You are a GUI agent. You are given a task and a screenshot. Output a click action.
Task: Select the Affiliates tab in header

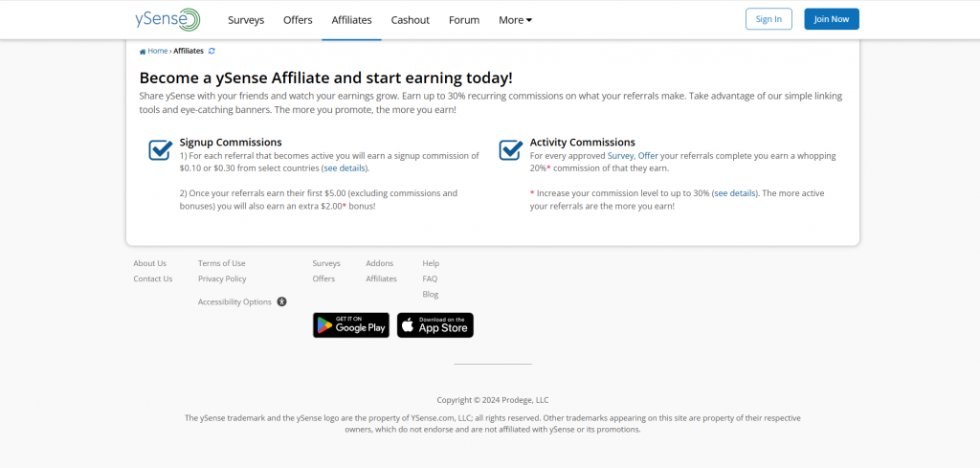(x=352, y=20)
